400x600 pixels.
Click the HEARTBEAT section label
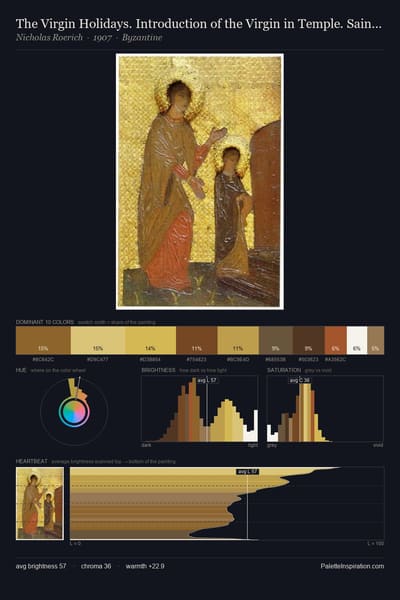tap(32, 461)
